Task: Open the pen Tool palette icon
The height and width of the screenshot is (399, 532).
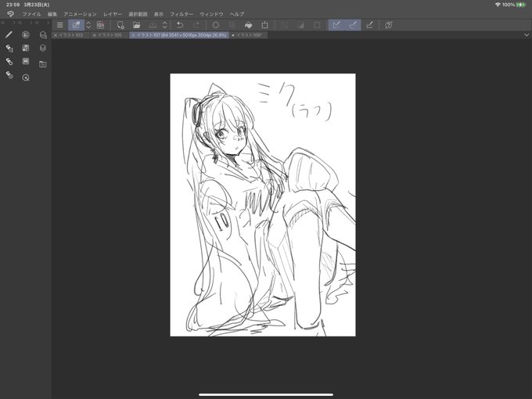Action: pyautogui.click(x=9, y=34)
